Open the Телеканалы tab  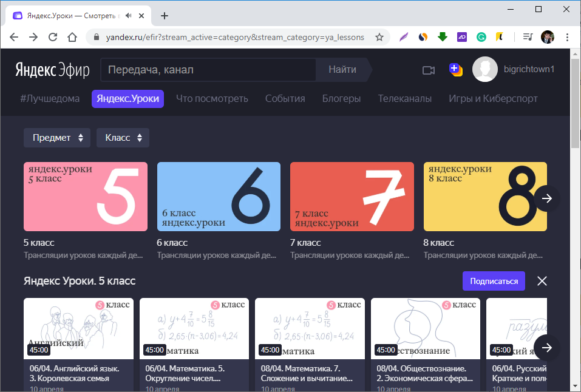coord(404,98)
